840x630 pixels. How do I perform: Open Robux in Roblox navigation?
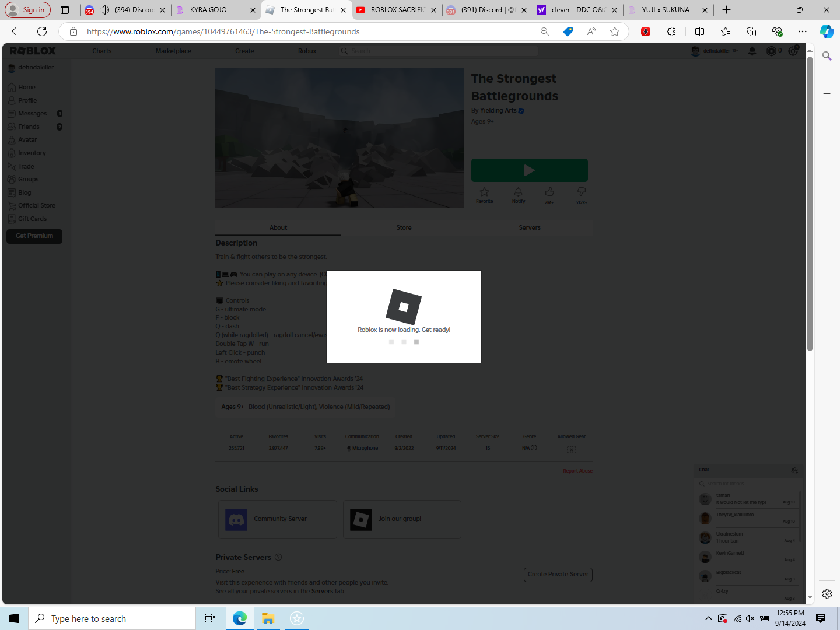click(307, 51)
